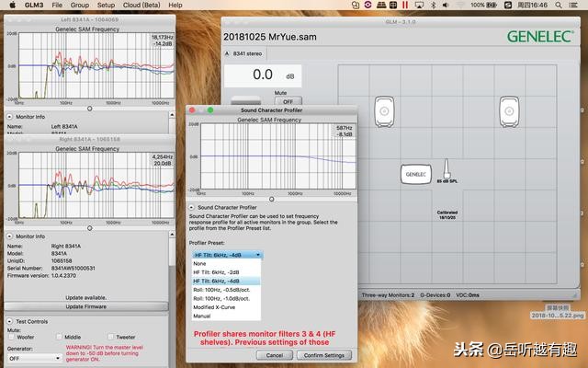Click the '20181025 MrYue.sam' file title
This screenshot has height=368, width=588.
coord(270,37)
